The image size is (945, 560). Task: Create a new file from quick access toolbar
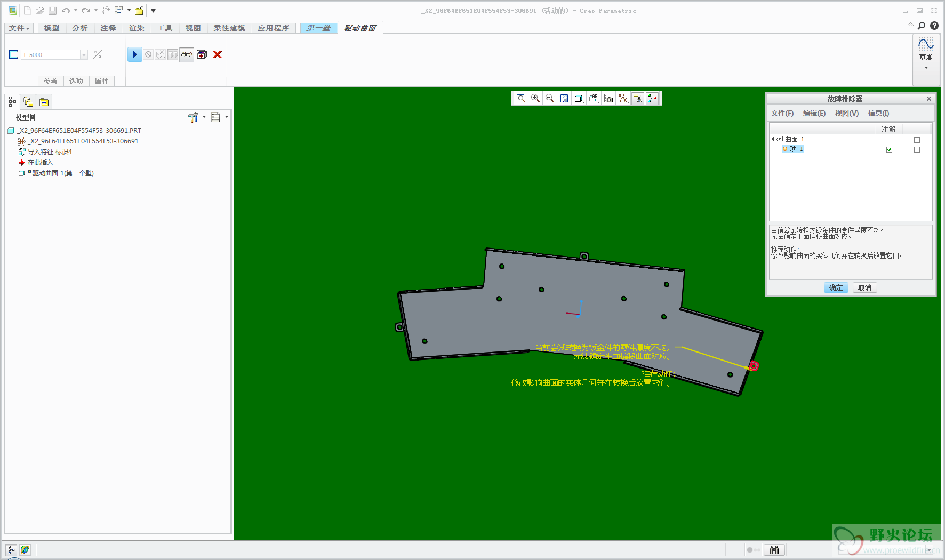27,11
